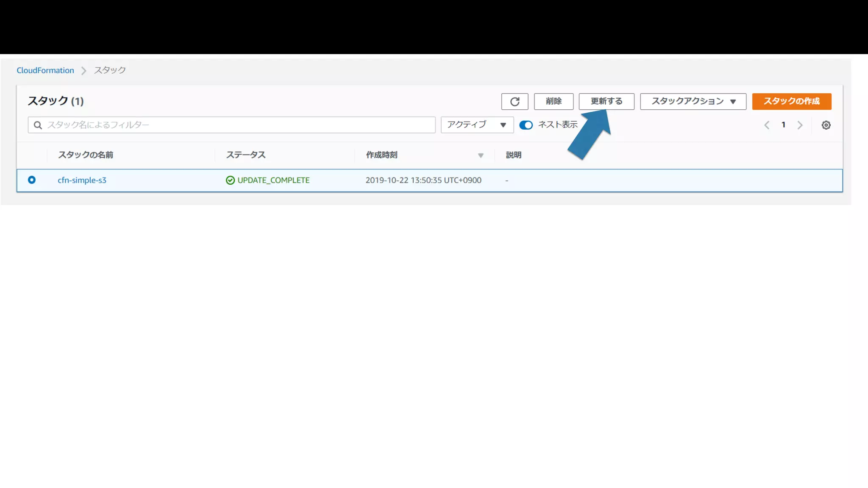This screenshot has height=488, width=868.
Task: Click the ステータス column header
Action: coord(246,155)
